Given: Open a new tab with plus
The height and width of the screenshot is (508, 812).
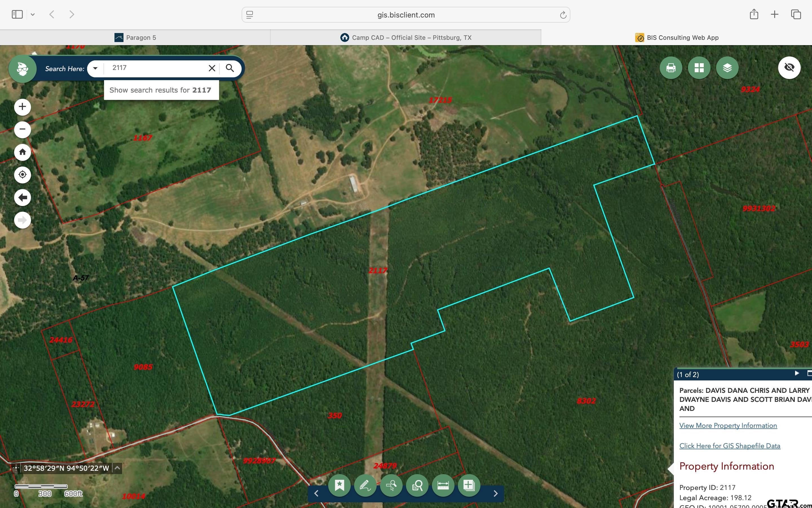Looking at the screenshot, I should coord(775,14).
